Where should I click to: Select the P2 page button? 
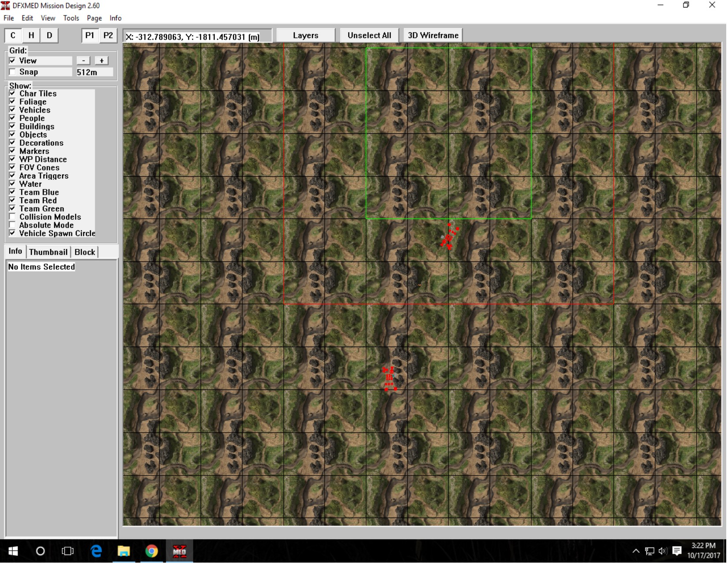coord(108,35)
